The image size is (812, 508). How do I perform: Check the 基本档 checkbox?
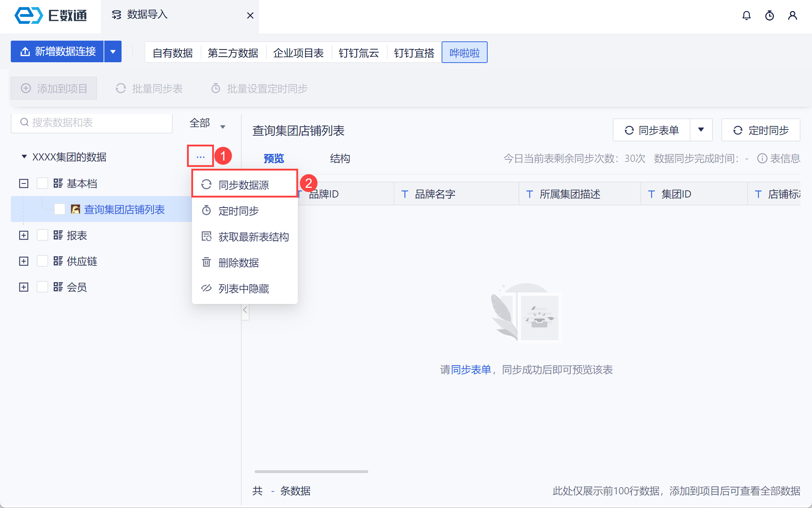(x=42, y=183)
